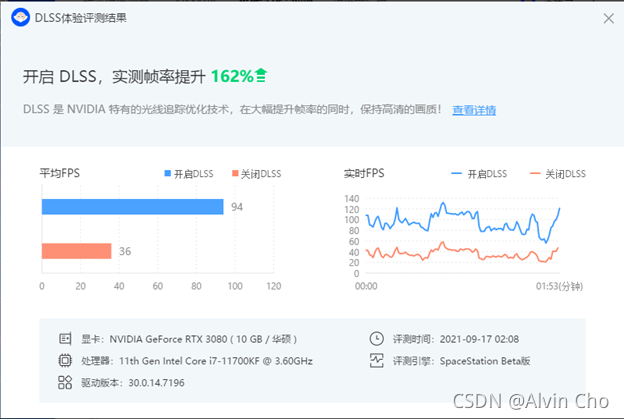Click the 00:00 time axis label
The height and width of the screenshot is (419, 624).
point(366,286)
